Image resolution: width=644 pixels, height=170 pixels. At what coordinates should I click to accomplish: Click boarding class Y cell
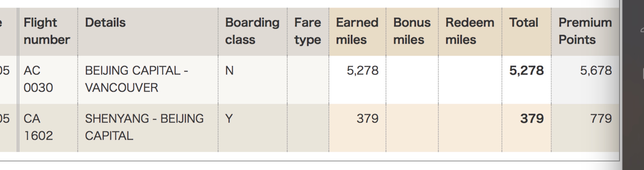click(252, 128)
